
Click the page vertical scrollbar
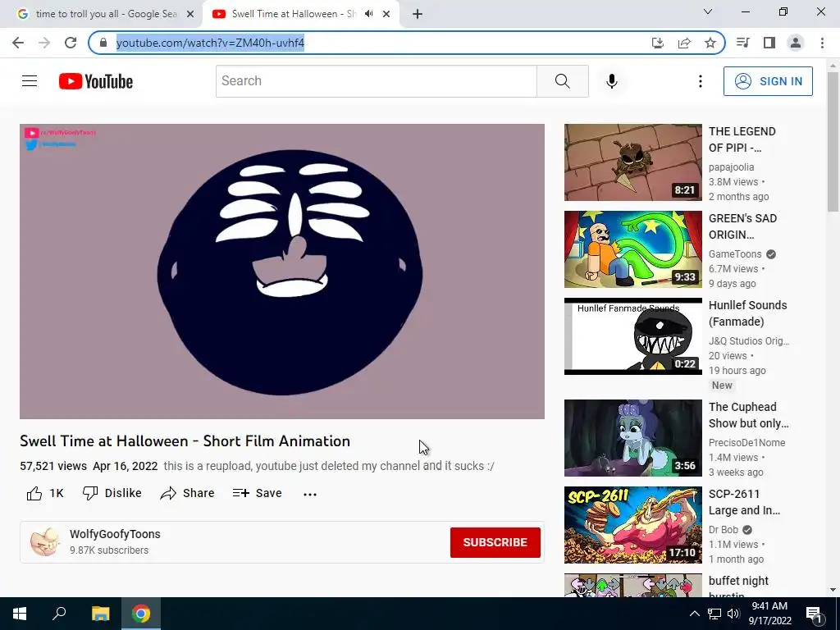click(x=833, y=141)
